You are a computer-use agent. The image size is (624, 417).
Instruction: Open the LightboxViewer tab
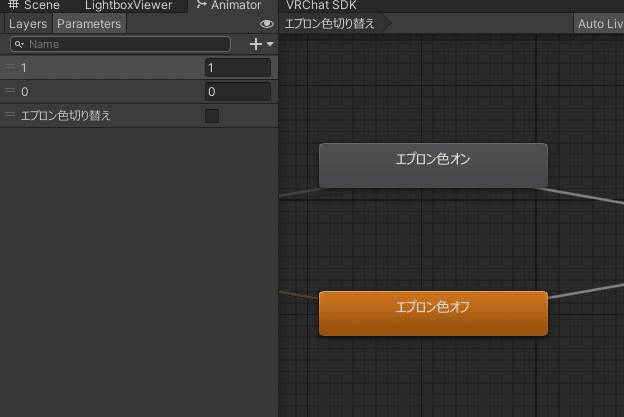(129, 5)
